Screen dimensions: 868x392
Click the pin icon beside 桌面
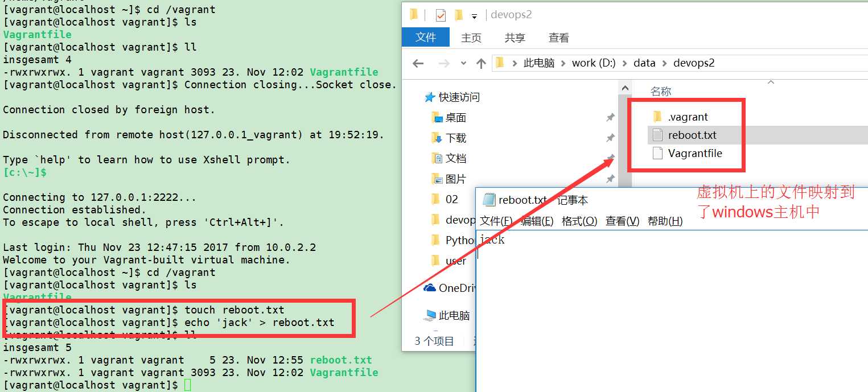[610, 118]
